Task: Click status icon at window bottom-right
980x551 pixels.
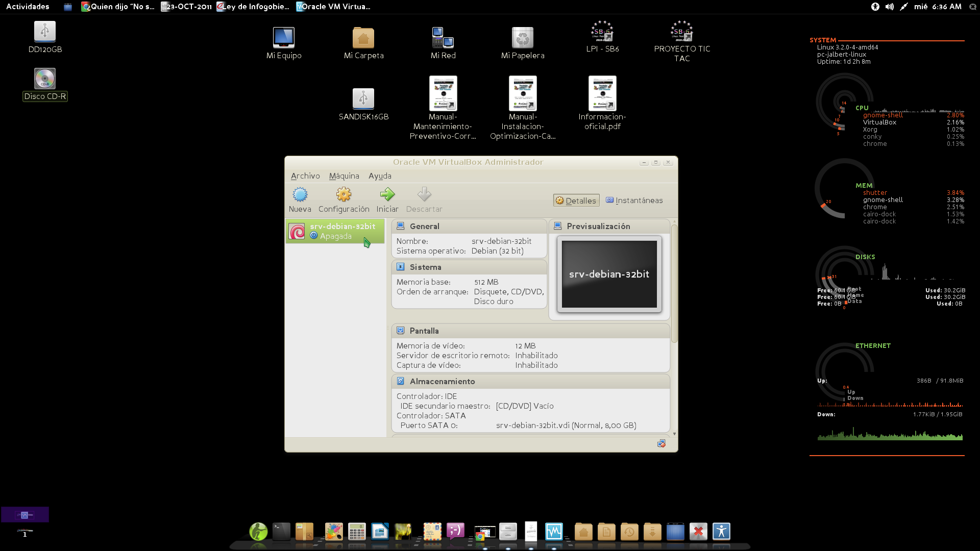Action: (661, 443)
